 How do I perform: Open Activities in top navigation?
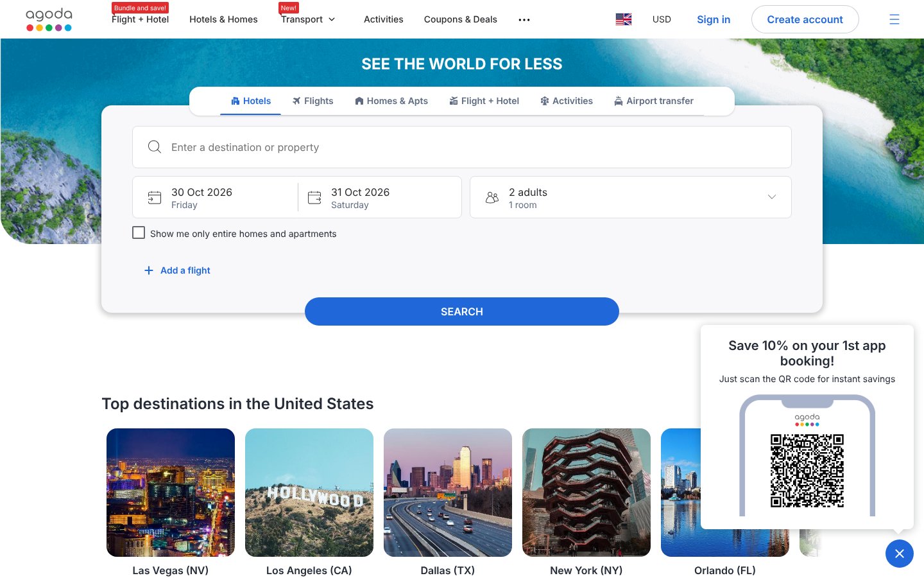coord(384,19)
